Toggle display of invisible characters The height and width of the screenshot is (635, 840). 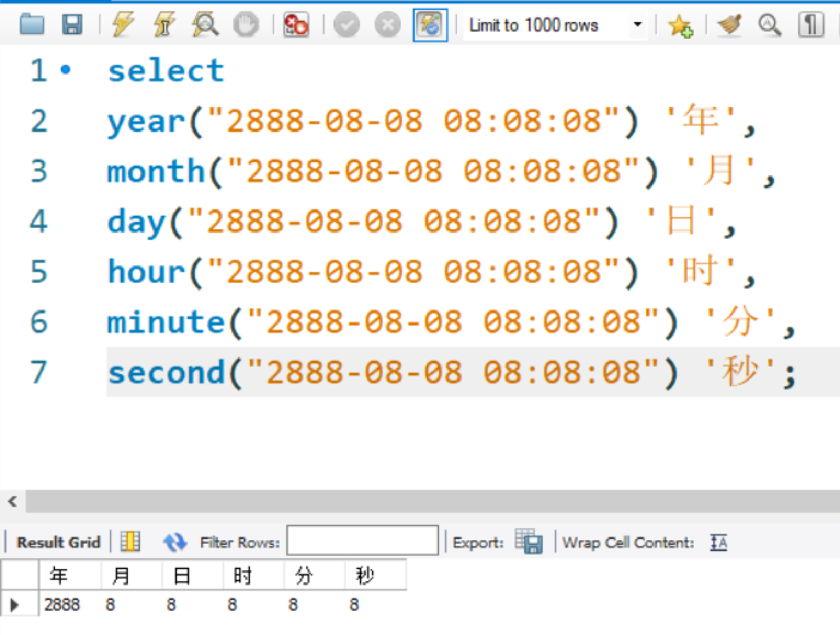[811, 24]
